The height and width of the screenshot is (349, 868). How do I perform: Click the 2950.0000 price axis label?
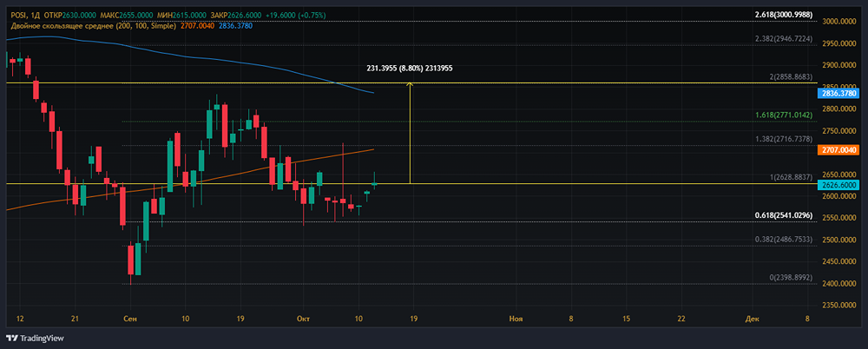(839, 43)
